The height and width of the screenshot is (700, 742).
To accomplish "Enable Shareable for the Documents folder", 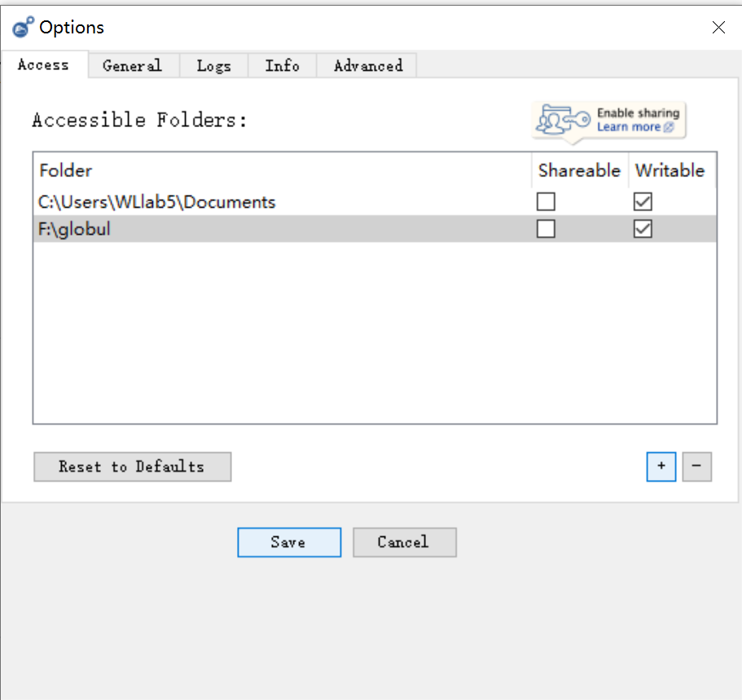I will pos(546,202).
